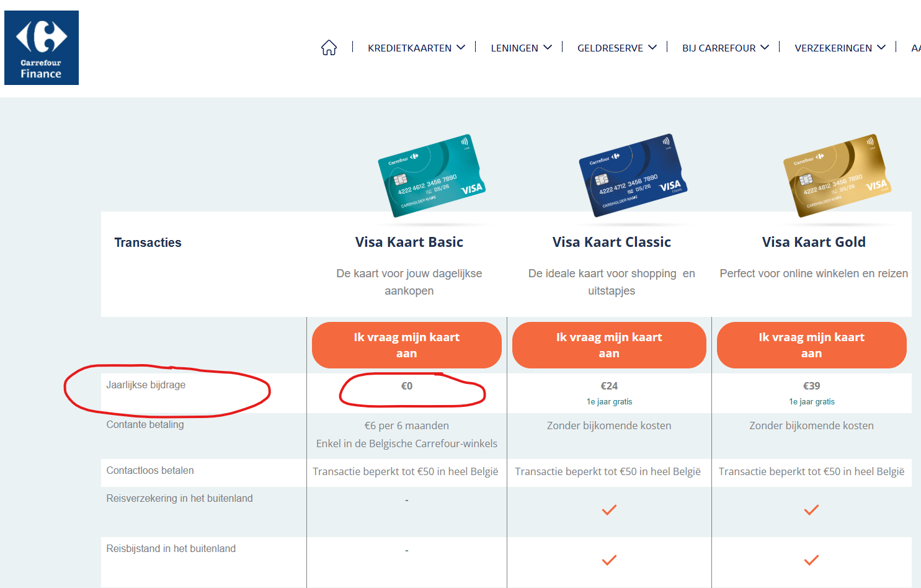The image size is (921, 588).
Task: Click the home icon in navigation
Action: click(x=329, y=48)
